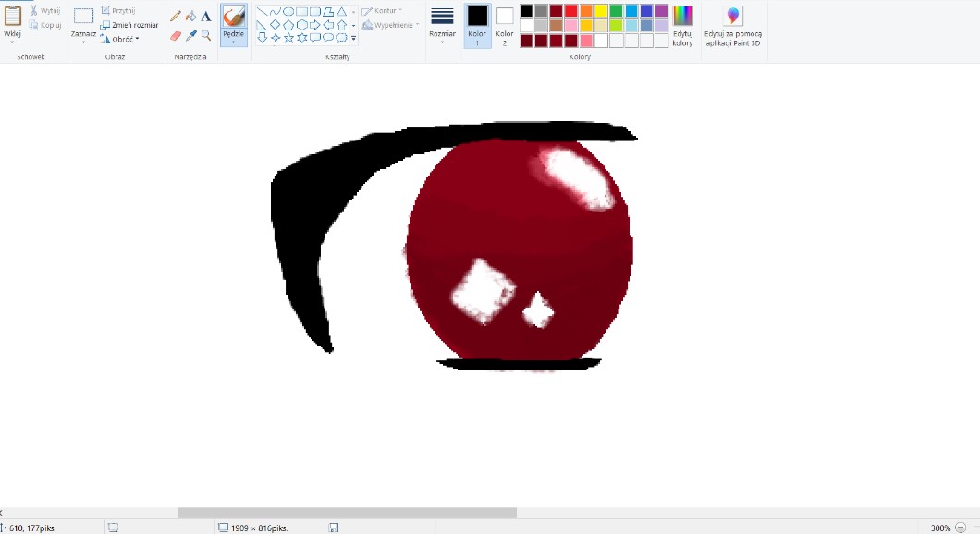Expand the shapes gallery list

(354, 39)
